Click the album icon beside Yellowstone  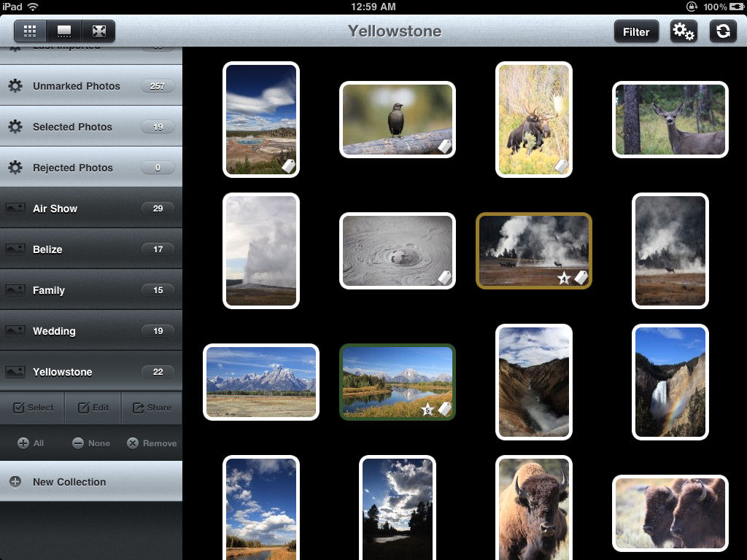pos(15,372)
